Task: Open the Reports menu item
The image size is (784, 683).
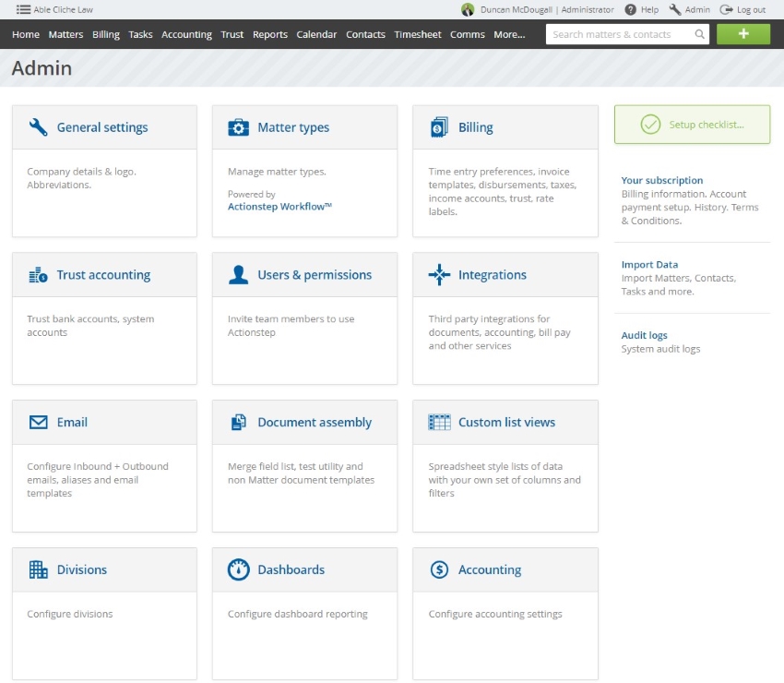Action: (x=270, y=34)
